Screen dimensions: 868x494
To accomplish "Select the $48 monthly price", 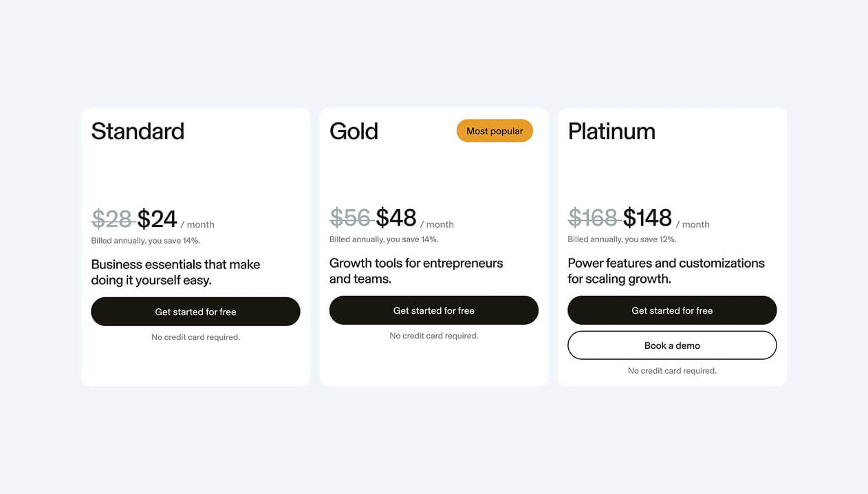I will coord(395,217).
